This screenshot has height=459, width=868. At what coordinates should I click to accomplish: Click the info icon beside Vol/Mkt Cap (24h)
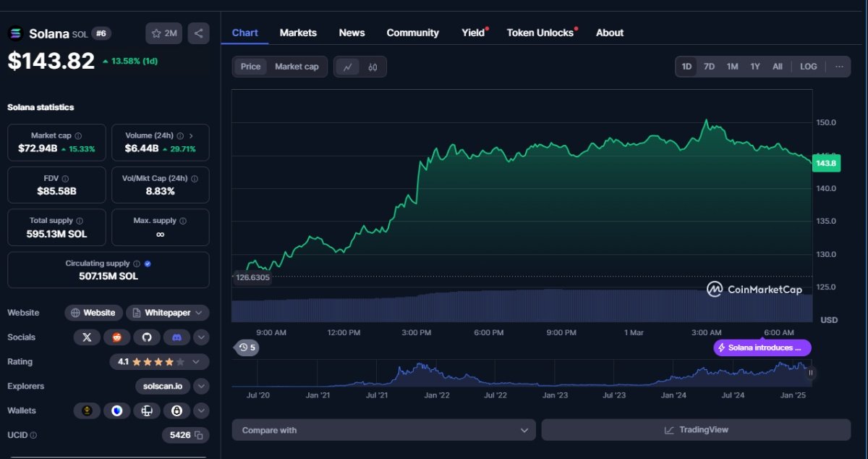[x=194, y=178]
